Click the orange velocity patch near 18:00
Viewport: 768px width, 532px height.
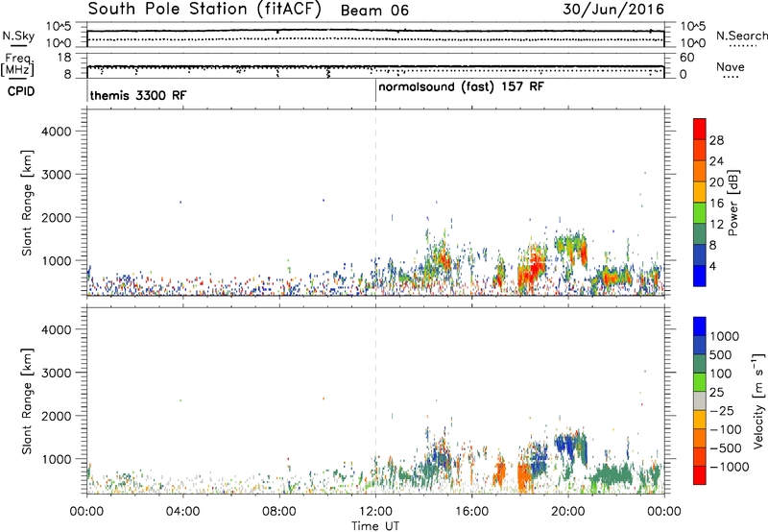pos(524,475)
